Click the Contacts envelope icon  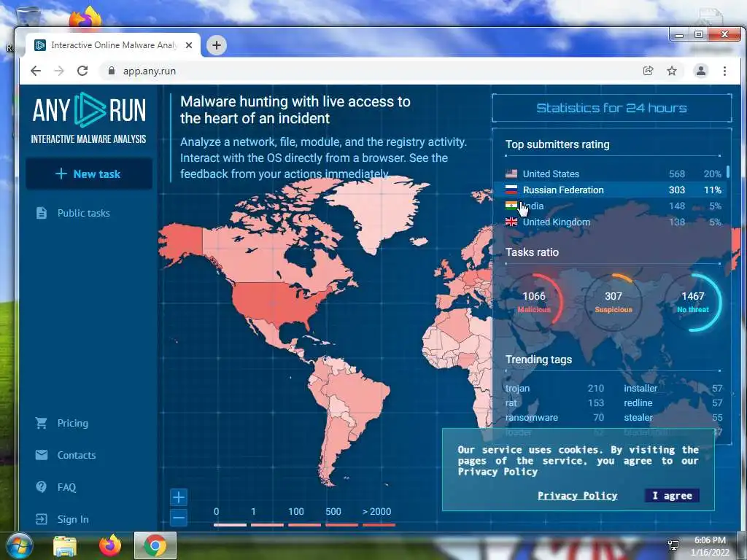[42, 455]
